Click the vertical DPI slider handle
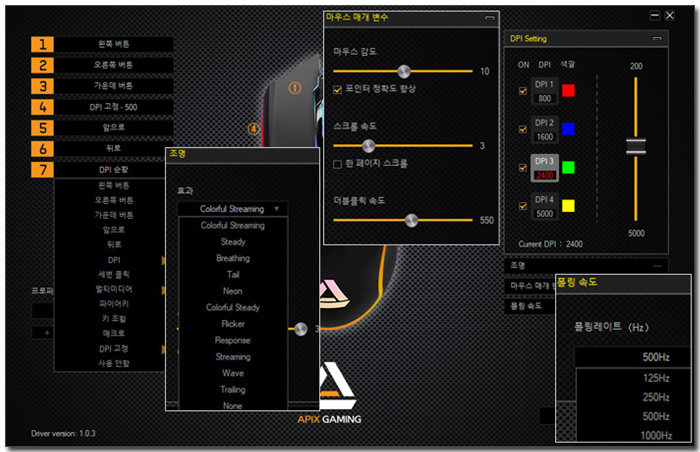The image size is (700, 452). (x=636, y=146)
